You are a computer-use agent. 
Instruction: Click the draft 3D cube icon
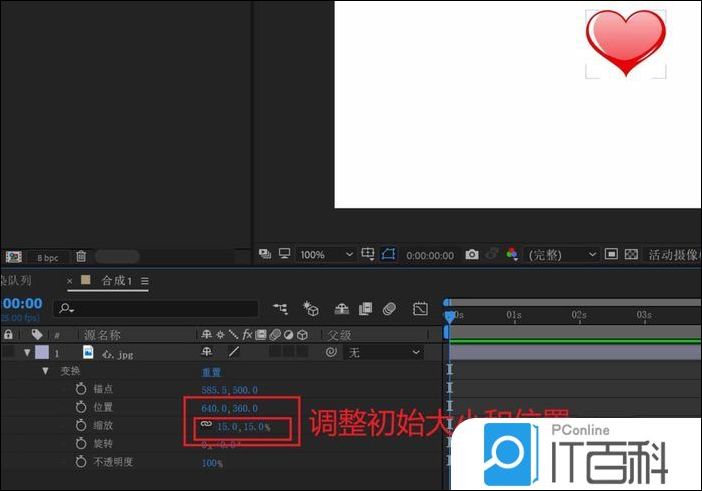click(x=311, y=309)
